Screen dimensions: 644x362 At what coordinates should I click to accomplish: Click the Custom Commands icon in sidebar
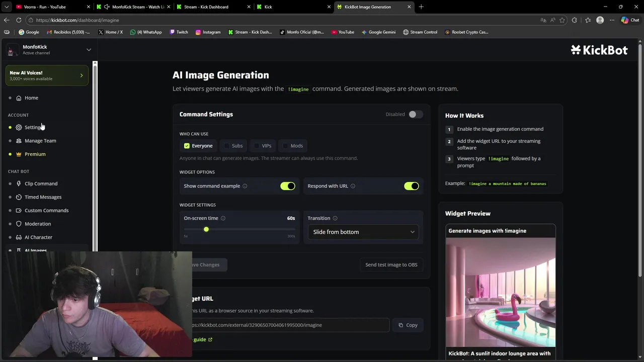coord(19,211)
